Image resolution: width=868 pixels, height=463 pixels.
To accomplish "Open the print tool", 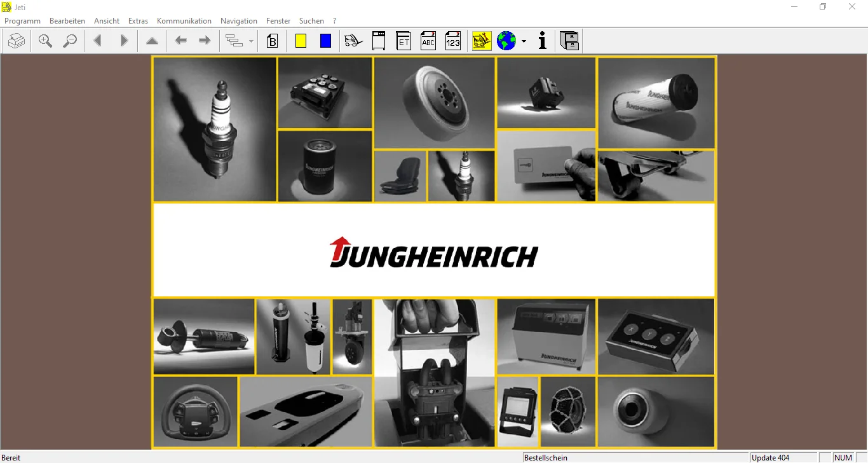I will 17,40.
